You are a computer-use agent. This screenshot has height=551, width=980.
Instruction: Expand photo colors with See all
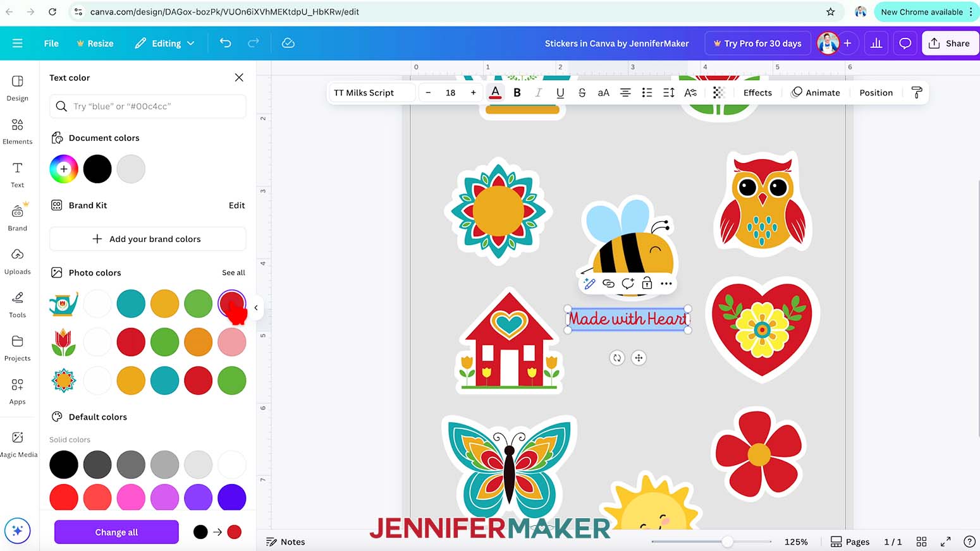click(x=233, y=272)
